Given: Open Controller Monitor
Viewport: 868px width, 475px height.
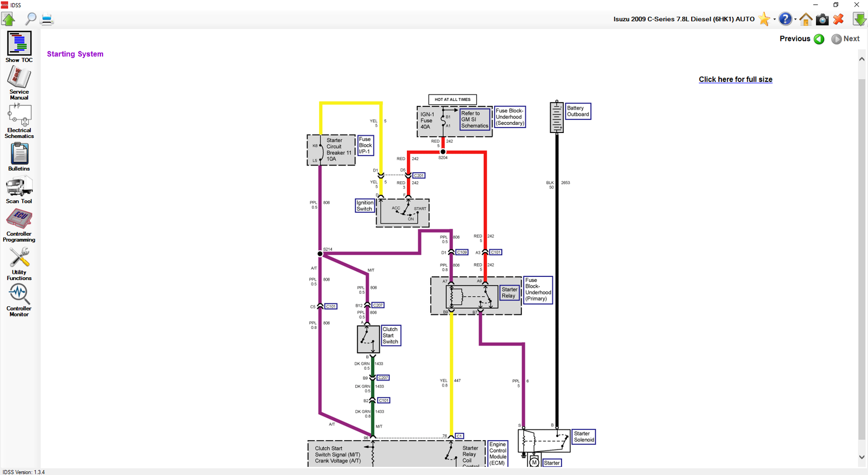Looking at the screenshot, I should (x=19, y=300).
